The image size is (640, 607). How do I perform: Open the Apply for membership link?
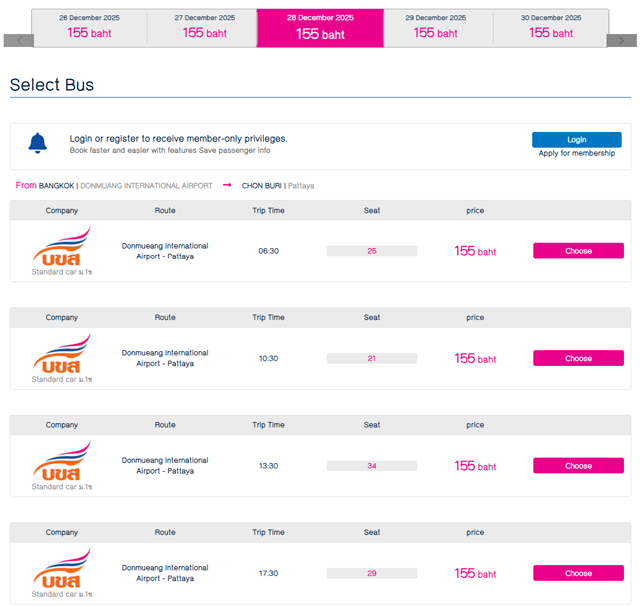576,153
